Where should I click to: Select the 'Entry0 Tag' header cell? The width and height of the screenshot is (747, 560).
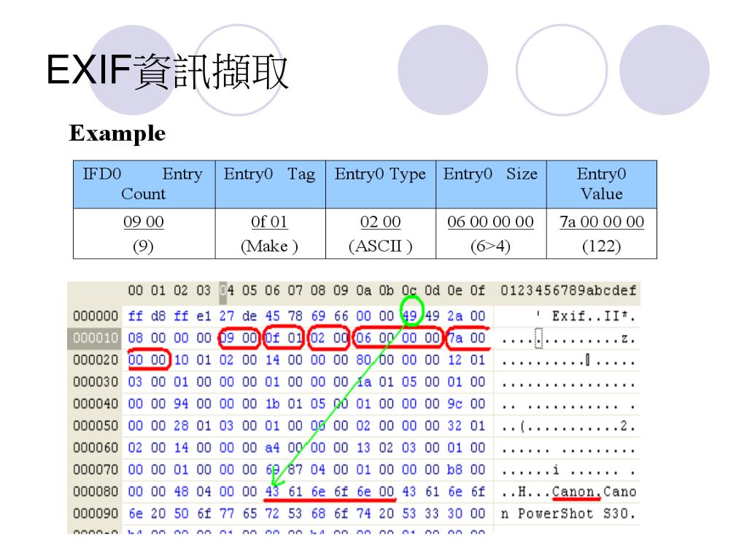tap(270, 184)
